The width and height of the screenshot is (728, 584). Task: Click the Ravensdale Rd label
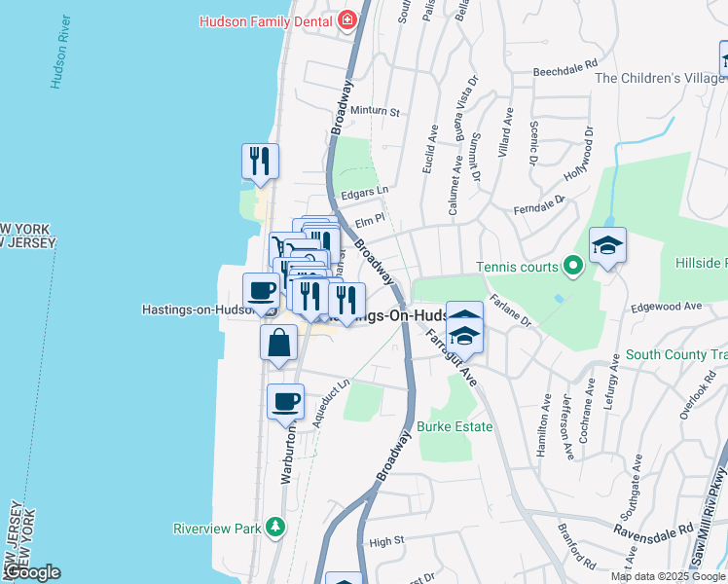pos(653,533)
